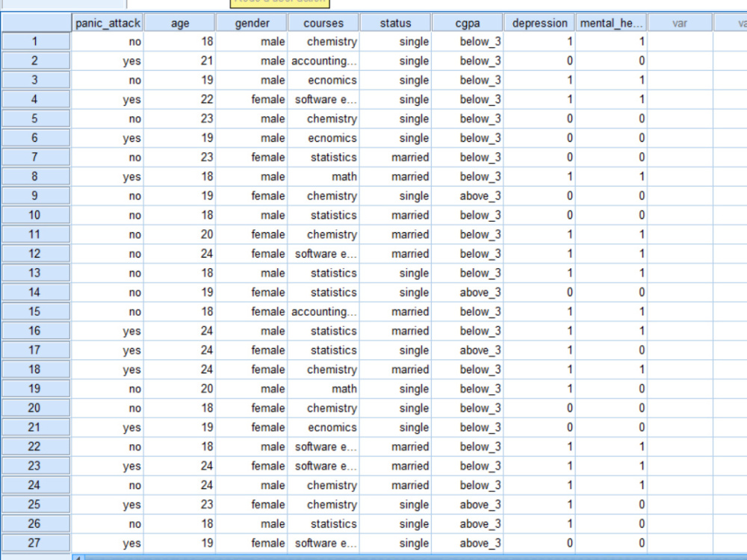Click mental_he... cell in row 6

click(612, 138)
